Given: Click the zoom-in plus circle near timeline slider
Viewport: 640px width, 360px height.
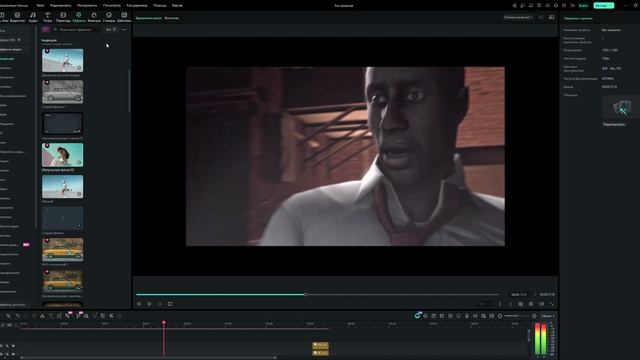Looking at the screenshot, I should point(534,316).
